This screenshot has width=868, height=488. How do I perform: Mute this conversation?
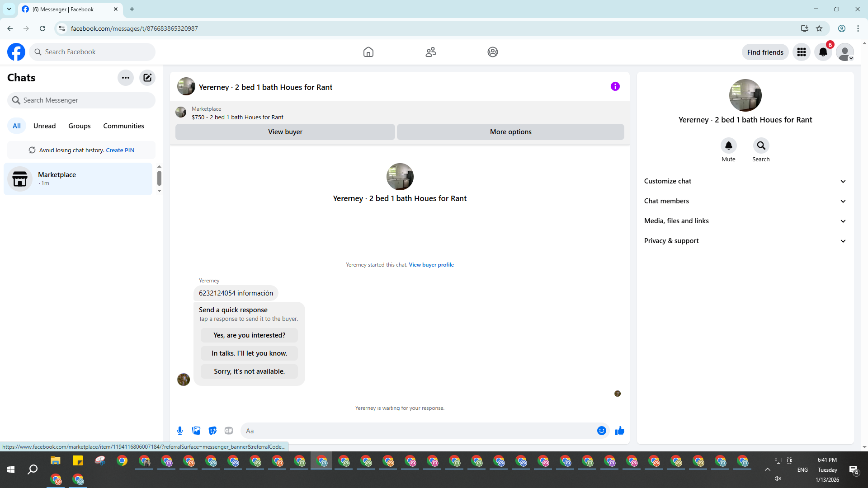point(728,146)
